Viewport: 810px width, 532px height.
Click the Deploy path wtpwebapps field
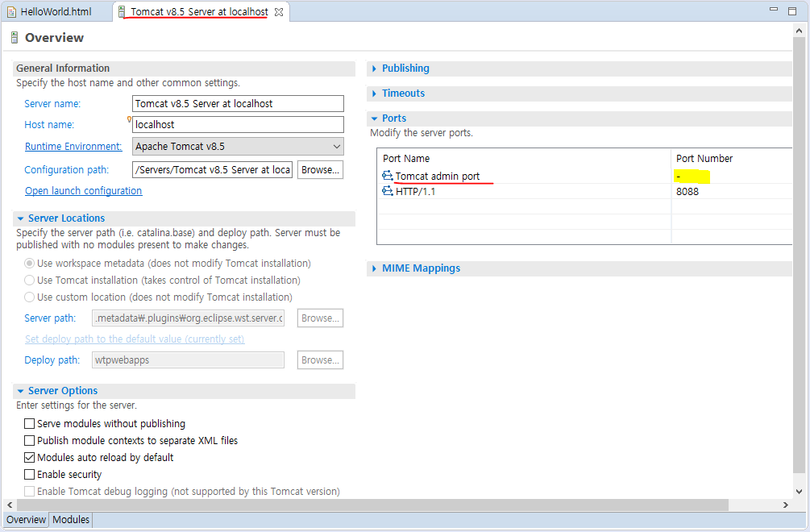click(188, 360)
